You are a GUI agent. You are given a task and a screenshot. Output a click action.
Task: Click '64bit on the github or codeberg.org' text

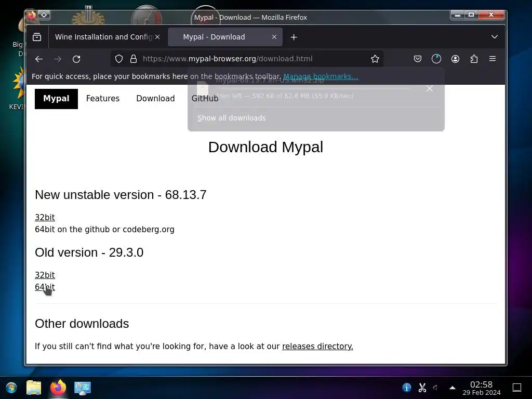click(x=104, y=229)
